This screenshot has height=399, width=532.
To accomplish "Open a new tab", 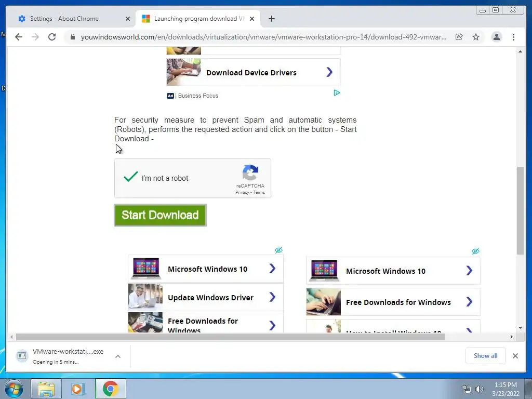I will click(271, 19).
